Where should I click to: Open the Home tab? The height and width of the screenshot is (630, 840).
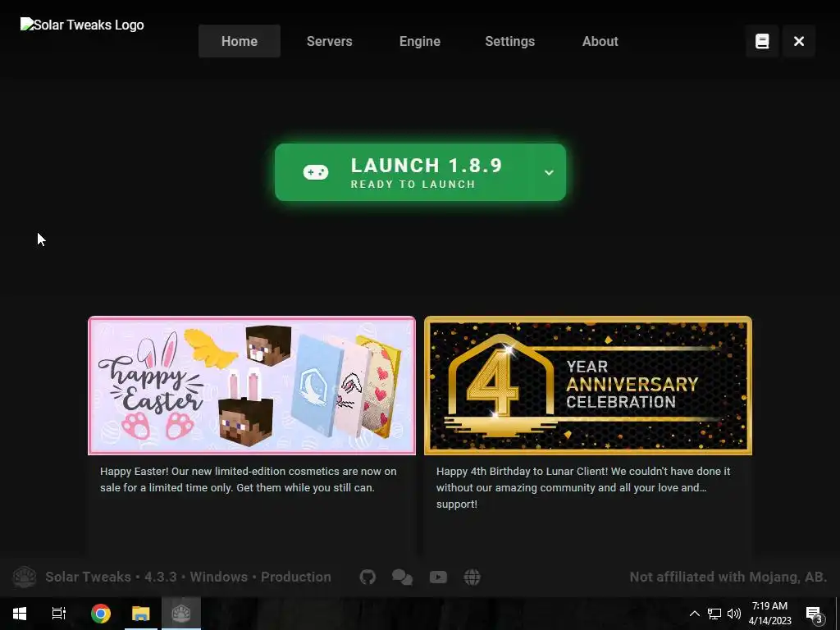click(x=240, y=41)
